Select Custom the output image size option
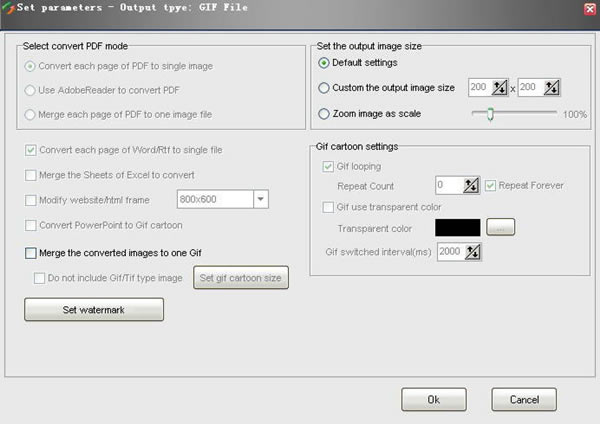 point(324,88)
